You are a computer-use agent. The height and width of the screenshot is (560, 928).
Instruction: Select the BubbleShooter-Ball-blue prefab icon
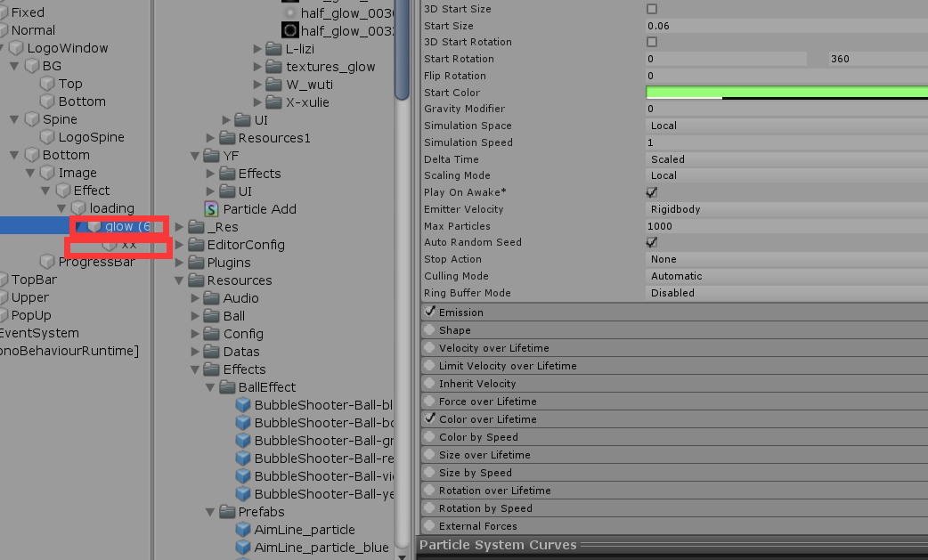[x=242, y=404]
